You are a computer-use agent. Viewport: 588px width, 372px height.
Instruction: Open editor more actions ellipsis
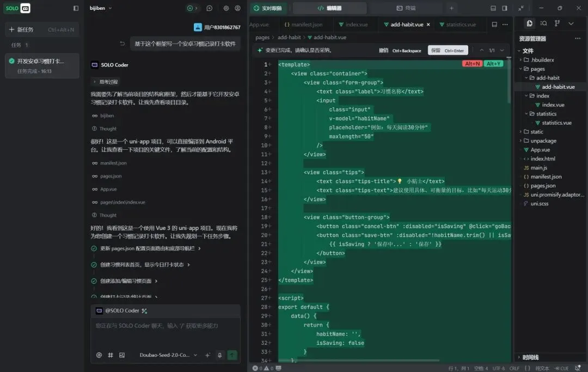pos(505,25)
